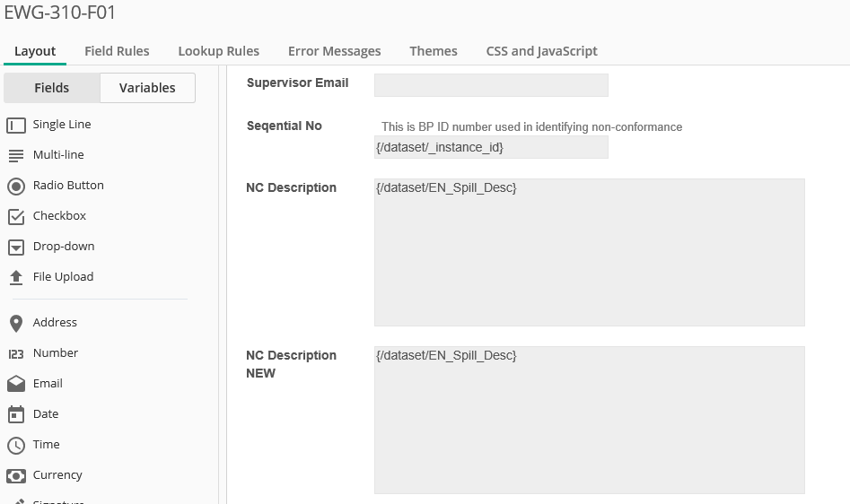Select the File Upload arrow icon
This screenshot has height=504, width=850.
16,278
